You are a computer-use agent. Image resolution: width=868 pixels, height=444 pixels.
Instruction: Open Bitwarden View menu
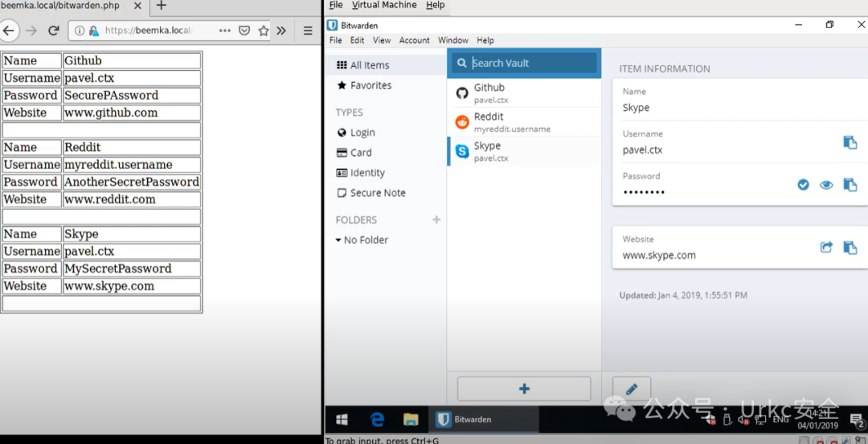pyautogui.click(x=382, y=40)
